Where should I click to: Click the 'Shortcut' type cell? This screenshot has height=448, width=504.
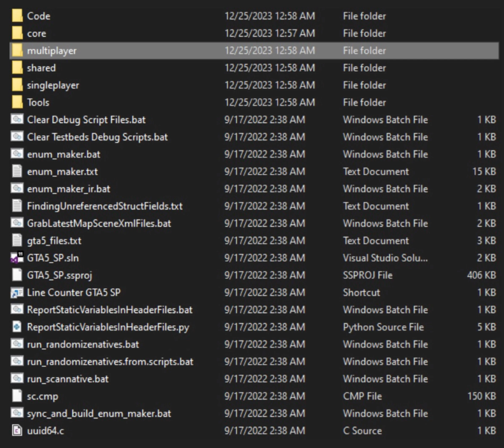coord(361,292)
